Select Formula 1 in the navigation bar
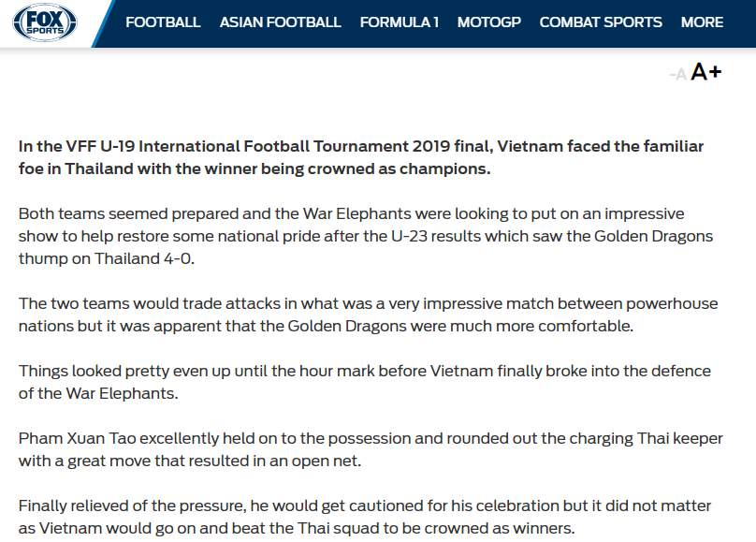The image size is (756, 542). click(399, 22)
